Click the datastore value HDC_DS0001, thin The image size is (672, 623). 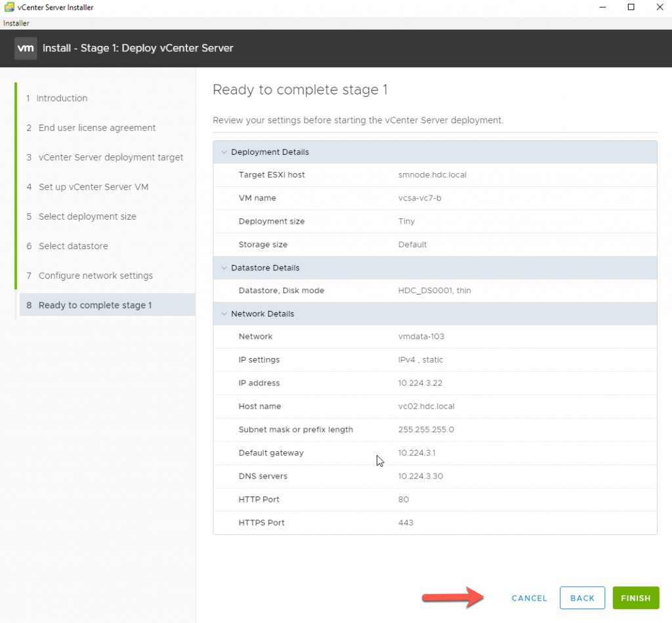coord(434,291)
